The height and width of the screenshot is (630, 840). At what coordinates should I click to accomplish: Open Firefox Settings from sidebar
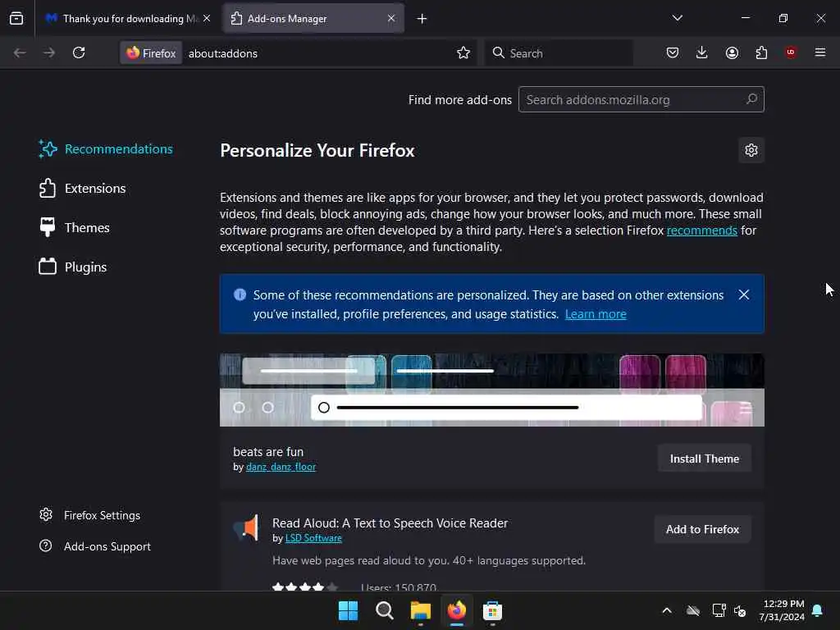(90, 515)
